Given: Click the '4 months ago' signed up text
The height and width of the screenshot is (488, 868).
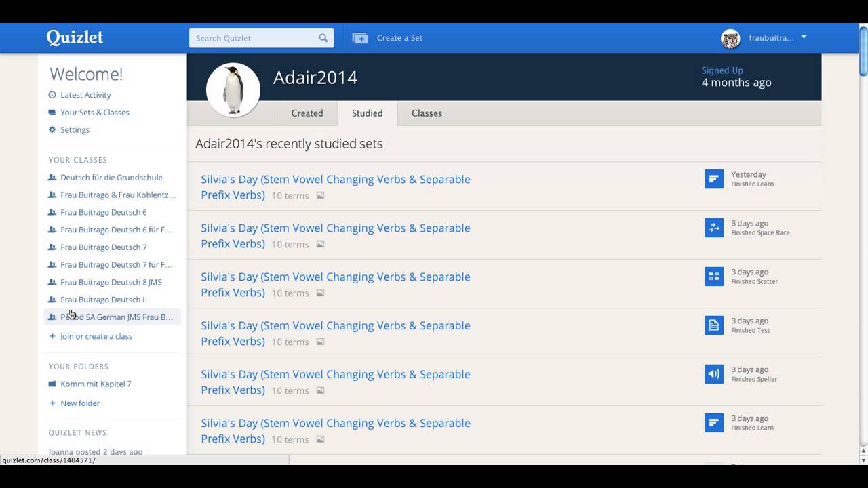Looking at the screenshot, I should point(736,83).
